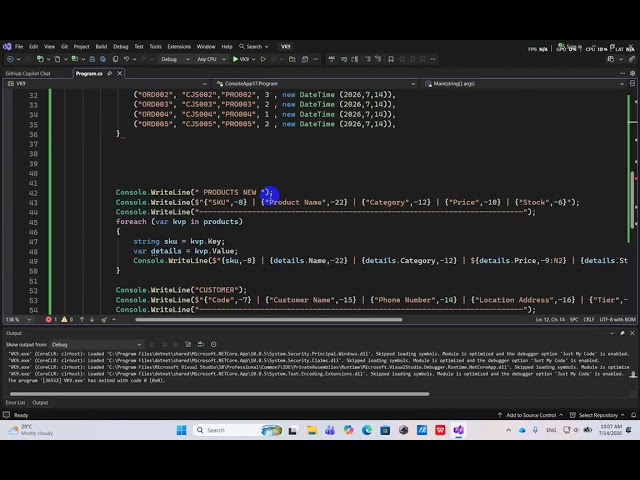This screenshot has width=640, height=480.
Task: Click the pin icon on the Program.cs tab
Action: [x=109, y=73]
